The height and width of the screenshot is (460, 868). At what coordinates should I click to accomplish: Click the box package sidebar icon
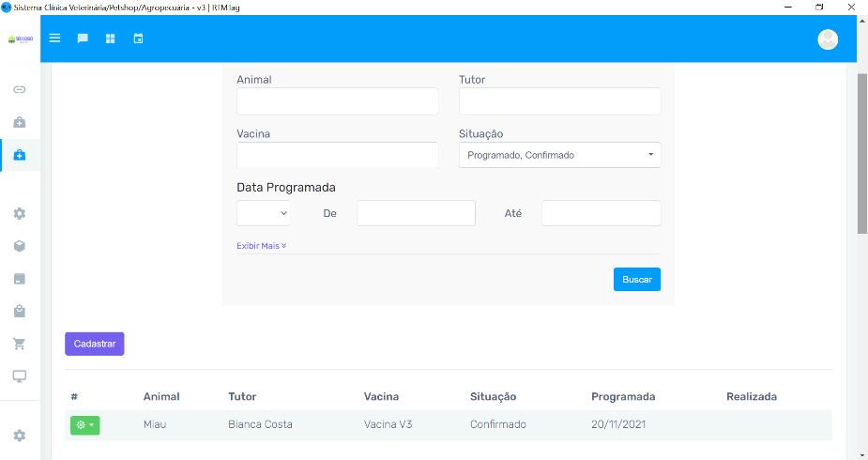[19, 245]
